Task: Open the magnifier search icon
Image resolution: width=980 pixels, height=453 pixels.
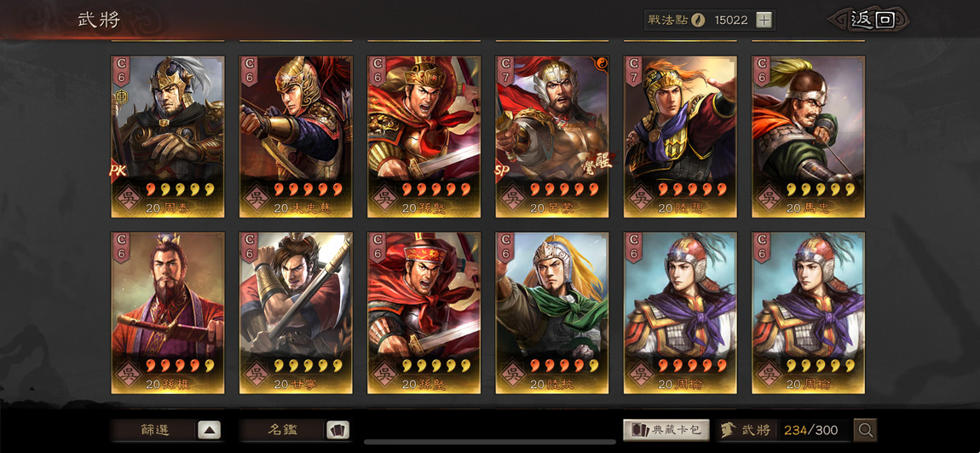Action: pyautogui.click(x=866, y=430)
